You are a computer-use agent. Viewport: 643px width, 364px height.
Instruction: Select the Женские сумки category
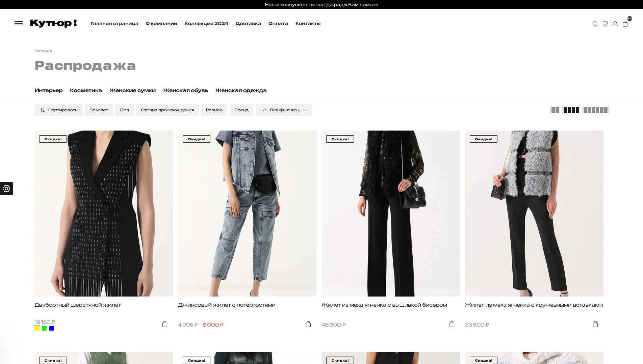[x=132, y=90]
